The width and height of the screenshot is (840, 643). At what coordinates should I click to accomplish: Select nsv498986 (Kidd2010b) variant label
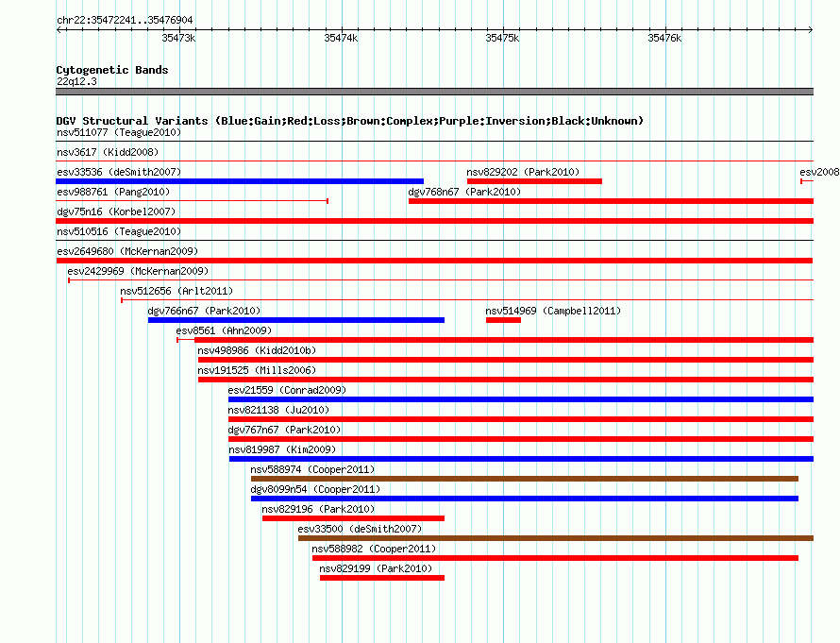click(x=257, y=350)
